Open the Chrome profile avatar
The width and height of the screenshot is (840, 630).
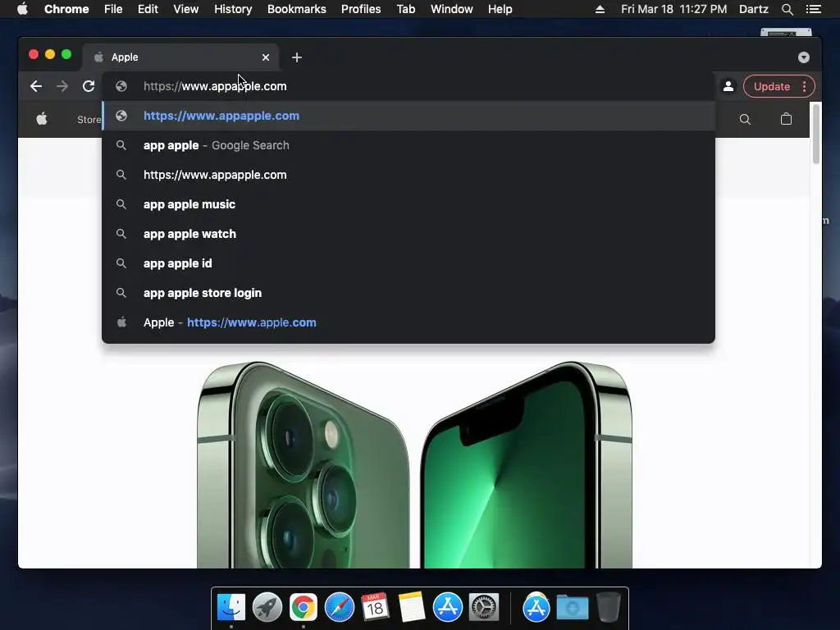click(x=728, y=86)
